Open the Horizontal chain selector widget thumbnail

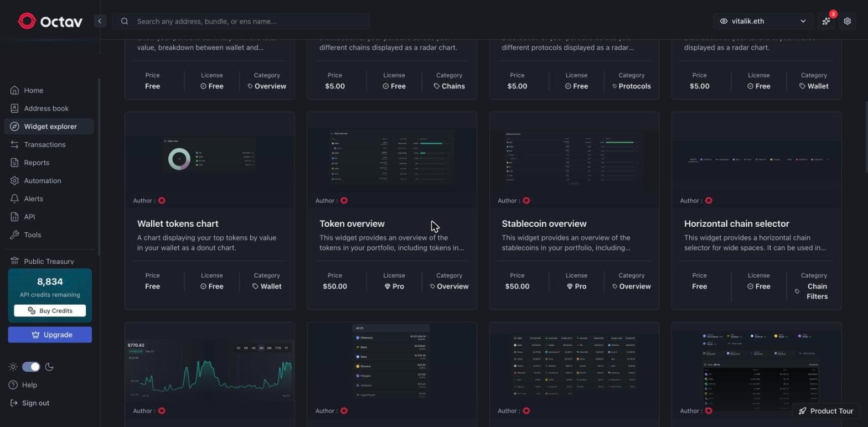757,160
